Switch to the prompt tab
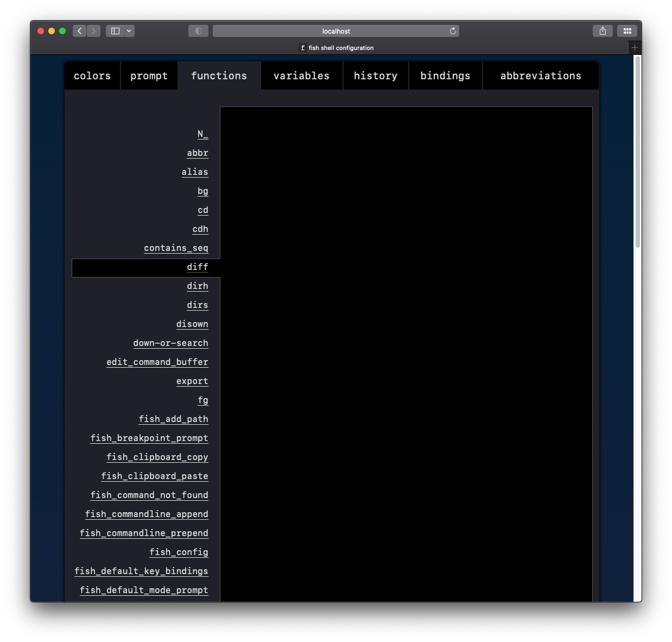Screen dimensions: 672x642 point(149,75)
